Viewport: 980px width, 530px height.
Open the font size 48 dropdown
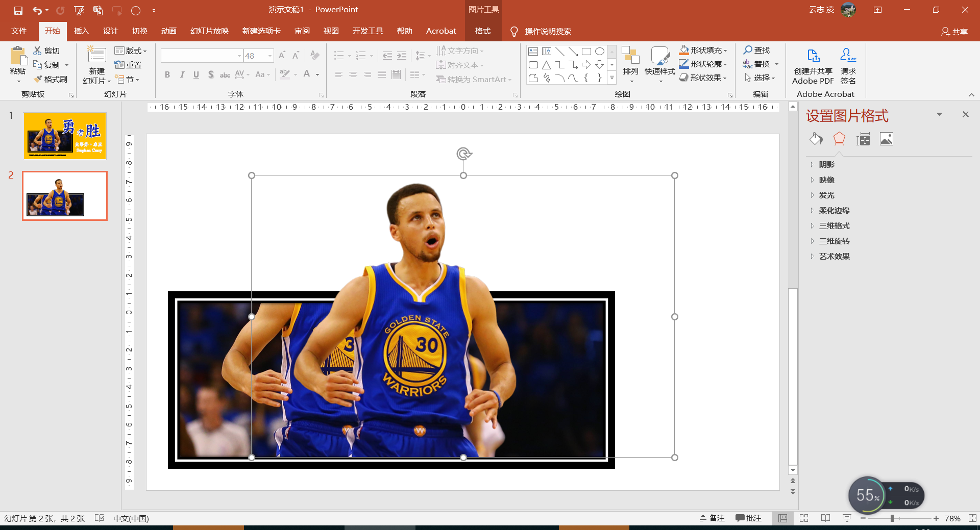click(270, 56)
